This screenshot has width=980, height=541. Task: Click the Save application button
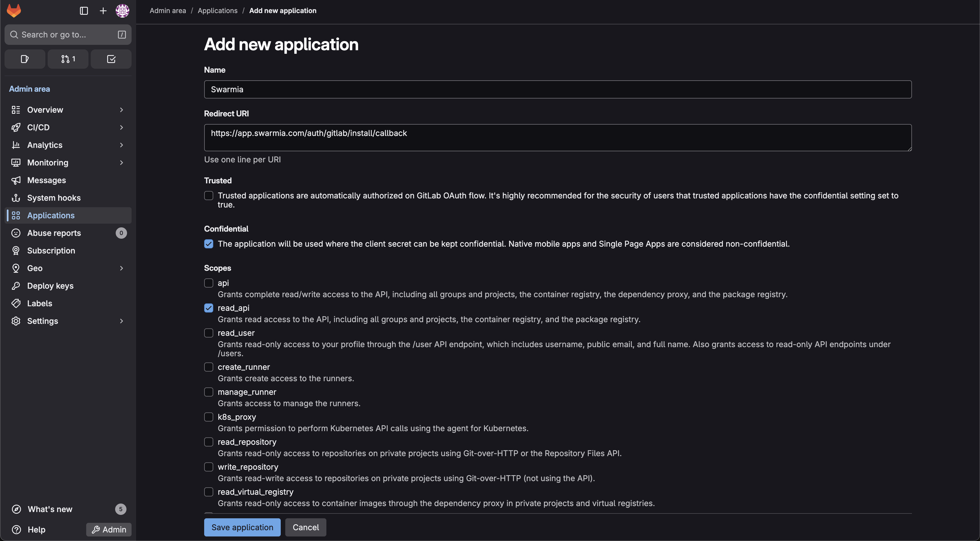pos(242,527)
